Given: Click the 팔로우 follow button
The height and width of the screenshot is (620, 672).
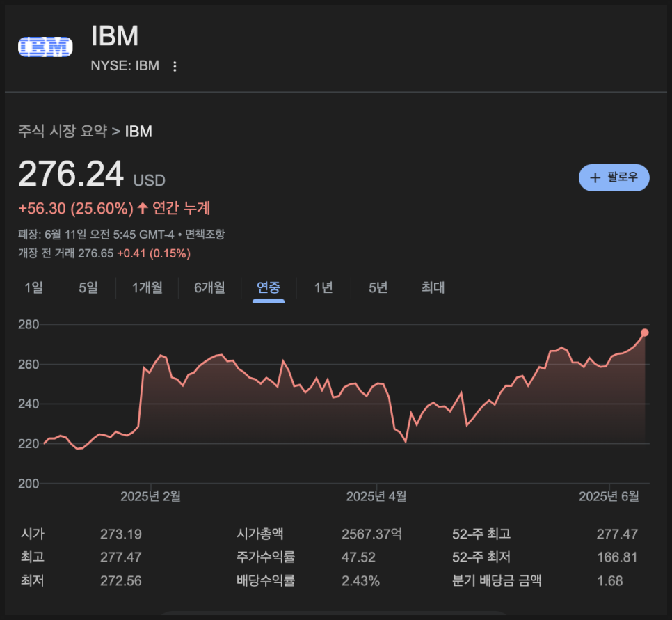Looking at the screenshot, I should coord(614,177).
